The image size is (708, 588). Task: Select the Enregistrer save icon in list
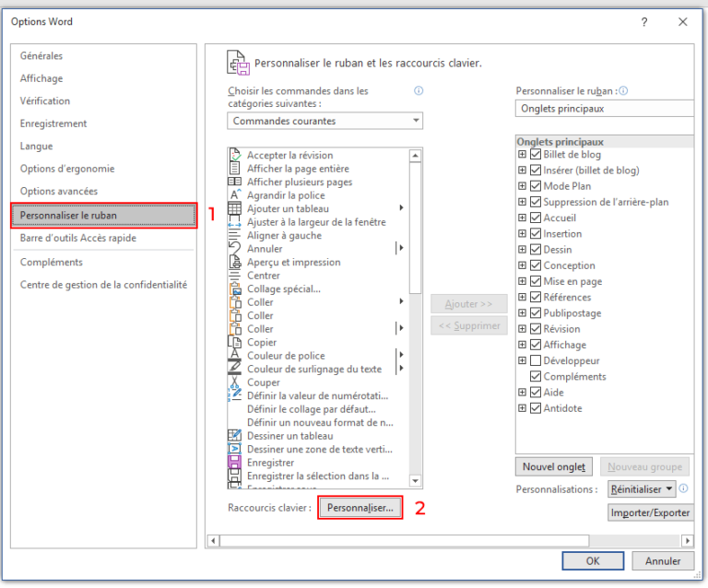(234, 463)
